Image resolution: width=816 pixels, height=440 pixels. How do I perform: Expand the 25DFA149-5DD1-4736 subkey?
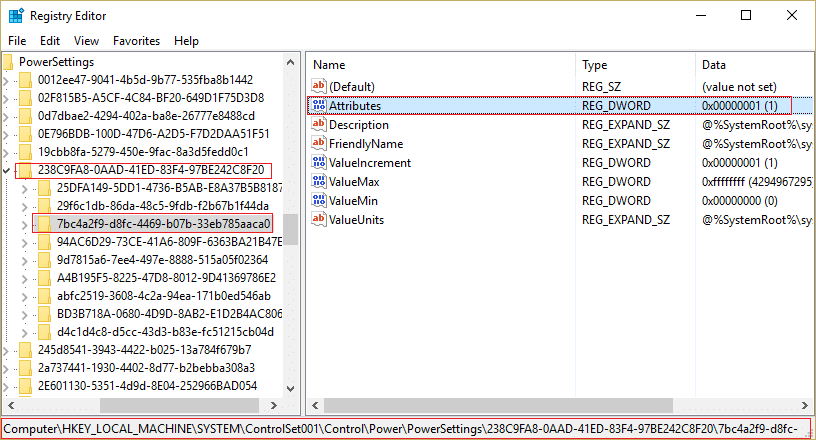[x=24, y=188]
